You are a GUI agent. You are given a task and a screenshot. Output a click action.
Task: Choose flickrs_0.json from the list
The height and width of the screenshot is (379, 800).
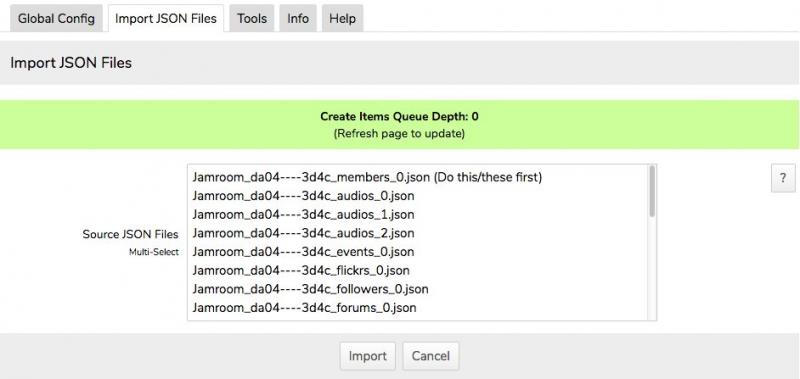(417, 271)
